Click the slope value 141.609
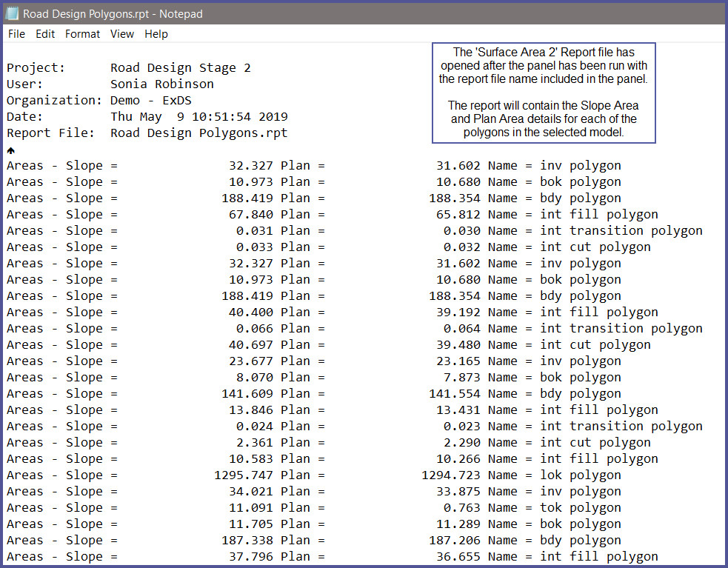The height and width of the screenshot is (568, 728). tap(247, 394)
